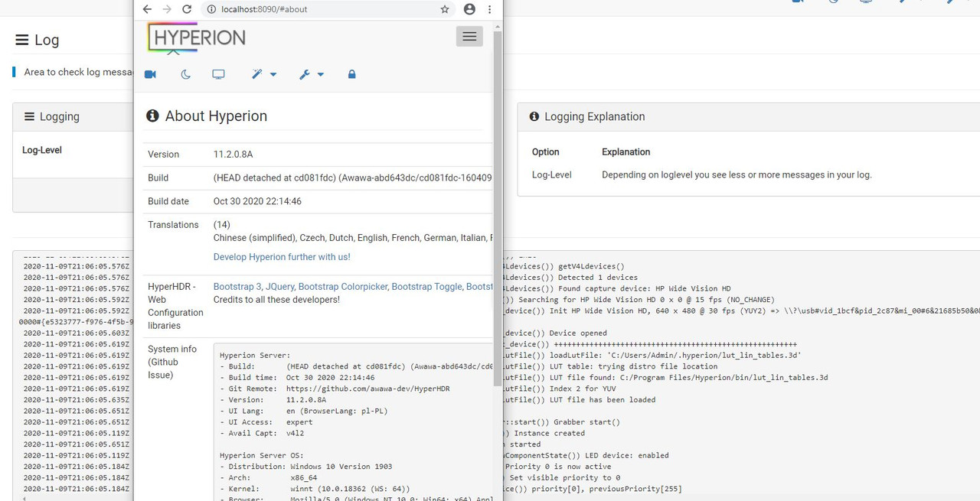Click the moon icon in Hyperion toolbar
This screenshot has height=501, width=980.
coord(186,74)
